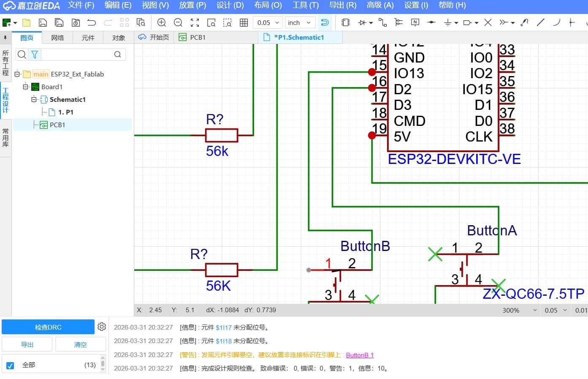The image size is (588, 379).
Task: Click the net port tag icon
Action: coord(467,23)
